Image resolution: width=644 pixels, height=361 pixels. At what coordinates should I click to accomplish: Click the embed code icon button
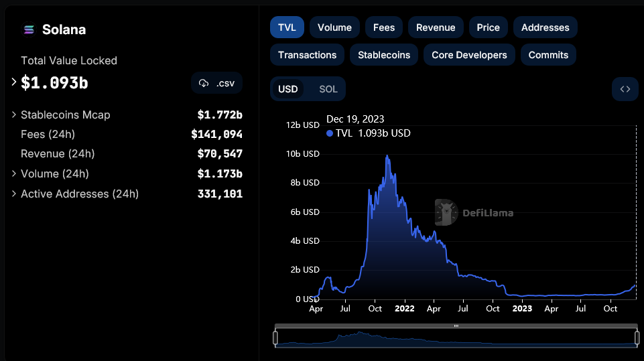coord(625,89)
